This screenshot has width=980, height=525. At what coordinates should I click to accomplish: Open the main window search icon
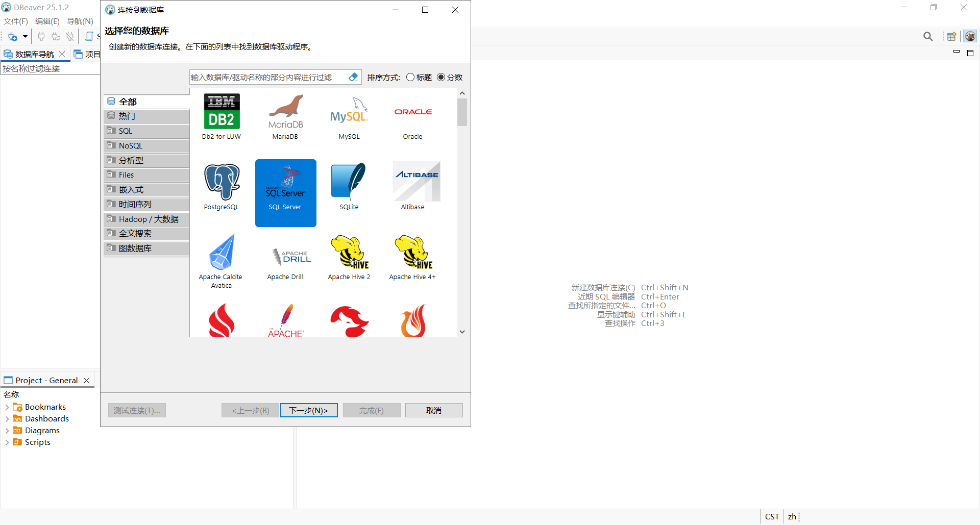click(928, 36)
